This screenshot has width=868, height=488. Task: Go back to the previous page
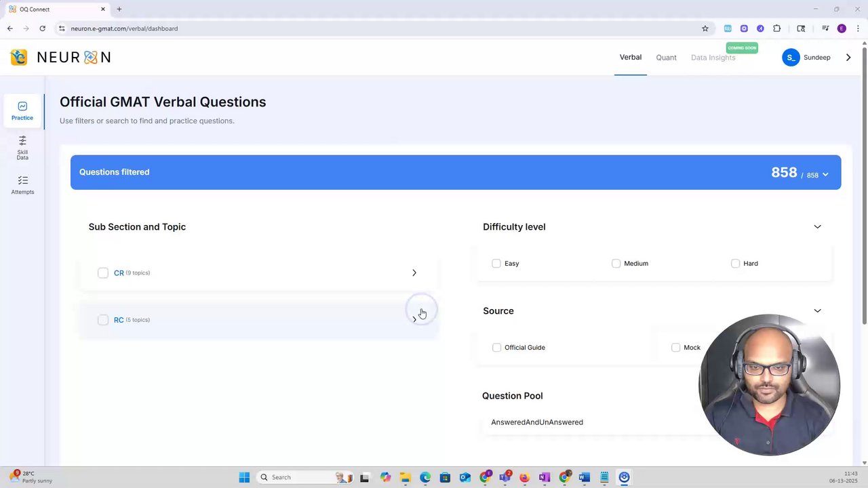pos(9,28)
